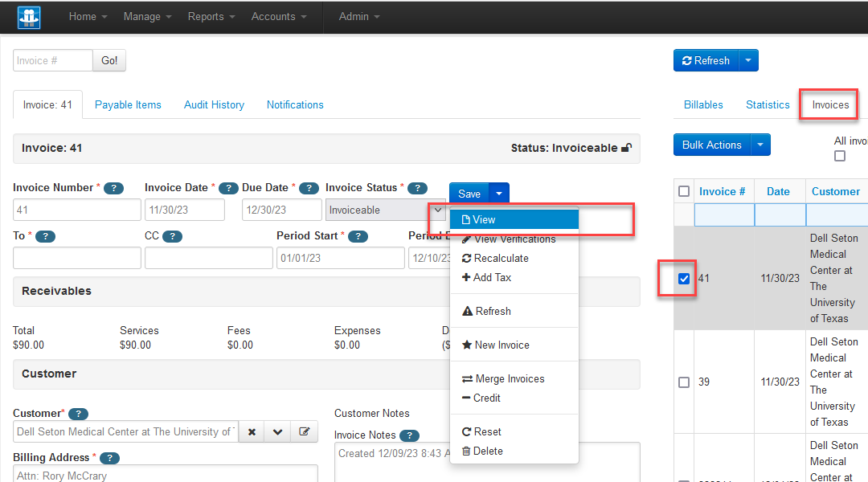Expand the customer chevron dropdown
This screenshot has height=482, width=868.
click(278, 431)
